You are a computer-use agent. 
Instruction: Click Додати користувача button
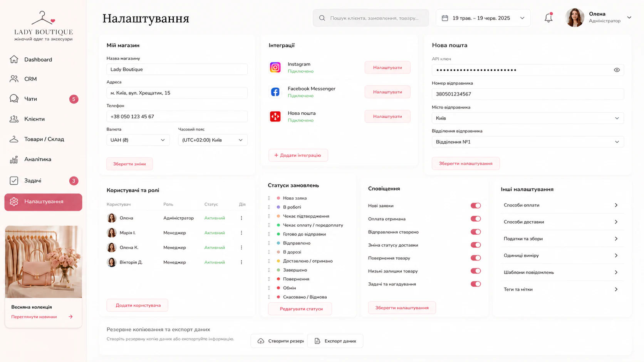(x=138, y=305)
